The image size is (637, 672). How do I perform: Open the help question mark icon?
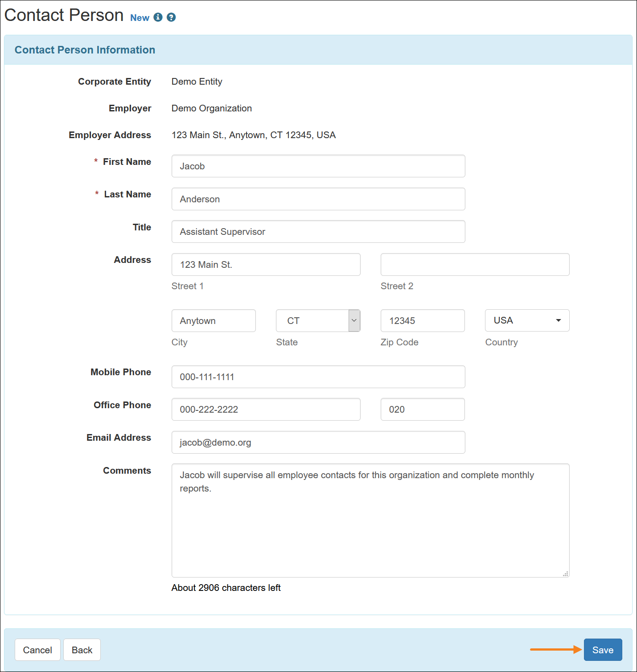[x=171, y=17]
